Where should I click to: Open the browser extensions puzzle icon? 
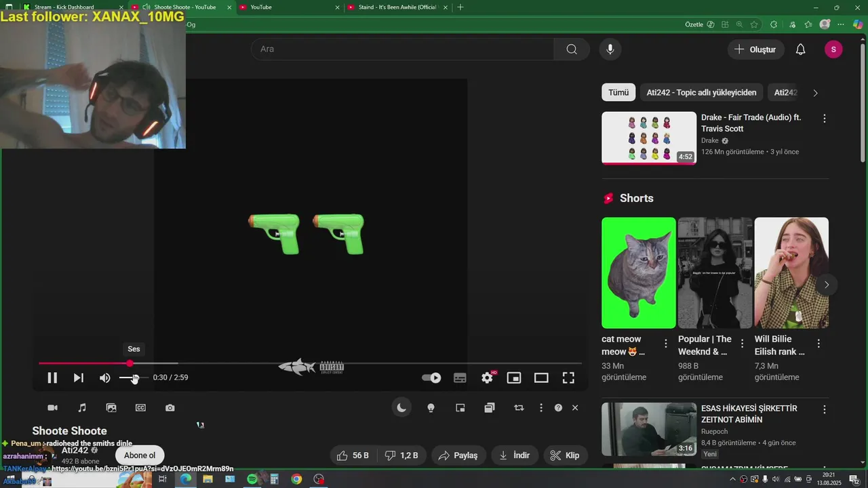click(774, 24)
